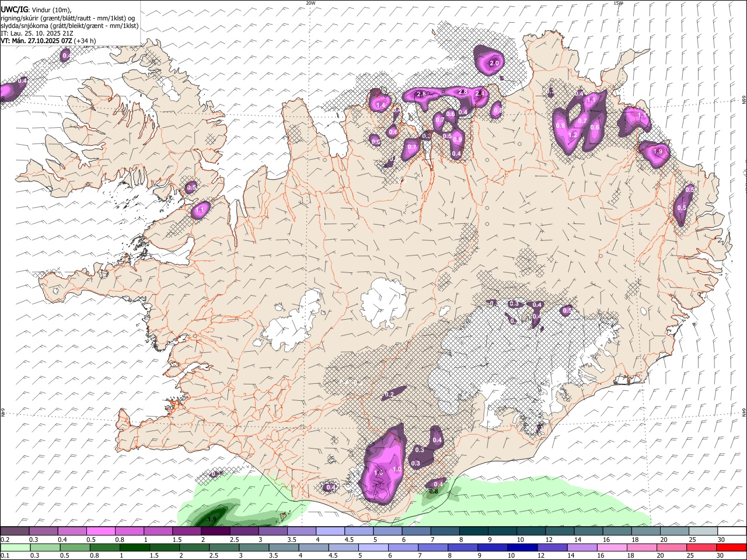747x560 pixels.
Task: Click the 2.0 snowfall value off the north coast
Action: click(x=494, y=63)
